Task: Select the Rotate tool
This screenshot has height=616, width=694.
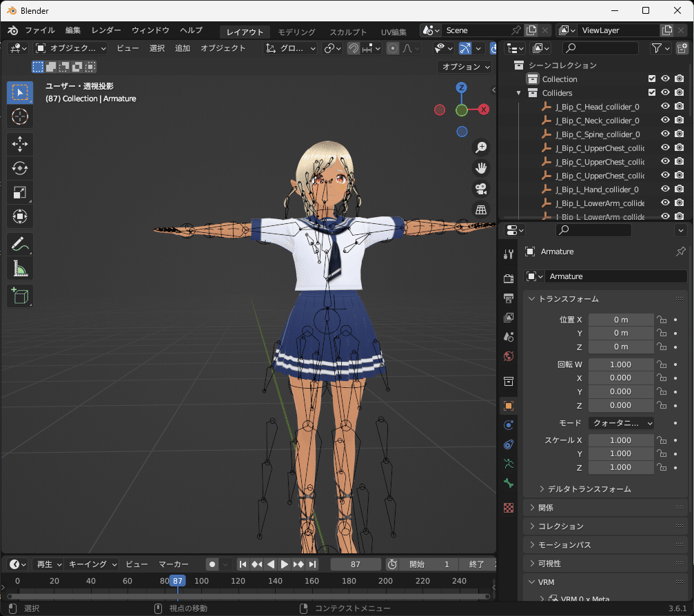Action: point(20,168)
